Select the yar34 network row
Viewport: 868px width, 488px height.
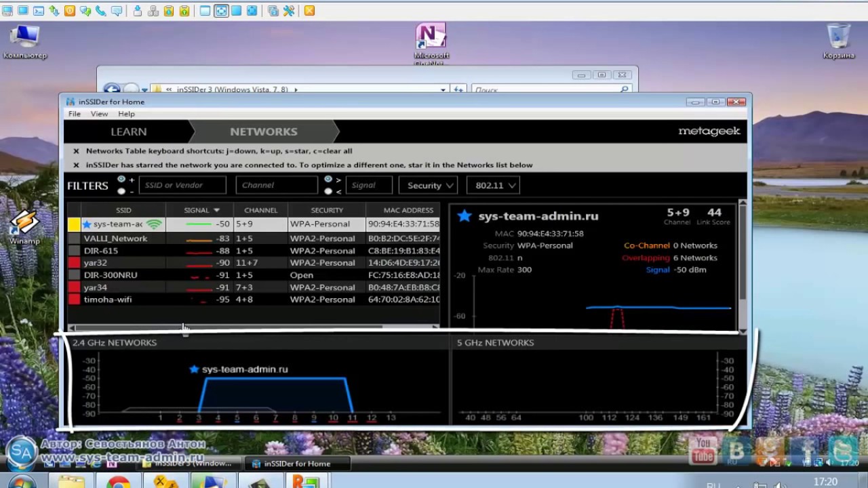(254, 287)
